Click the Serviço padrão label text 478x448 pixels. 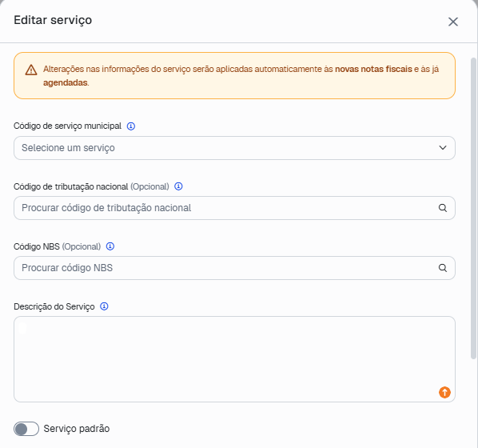77,429
